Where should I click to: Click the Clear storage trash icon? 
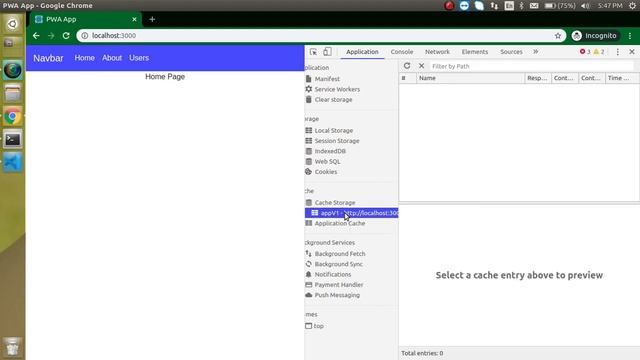click(x=309, y=99)
